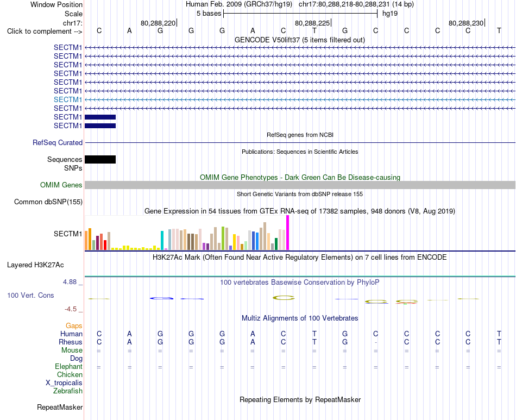Click the Scale ruler label

pos(73,14)
